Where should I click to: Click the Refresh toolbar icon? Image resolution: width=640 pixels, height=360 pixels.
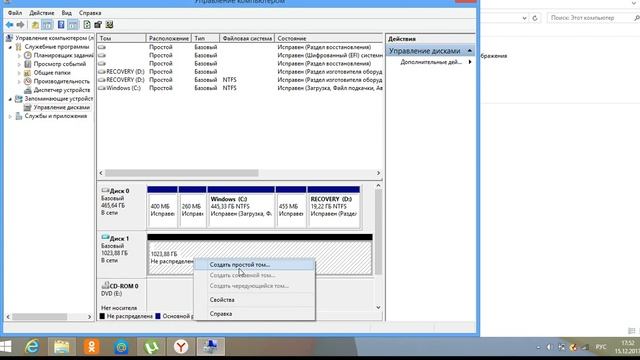point(87,25)
